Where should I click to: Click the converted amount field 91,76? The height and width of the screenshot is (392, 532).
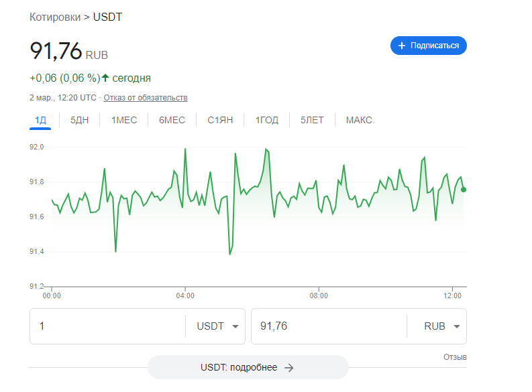click(329, 326)
